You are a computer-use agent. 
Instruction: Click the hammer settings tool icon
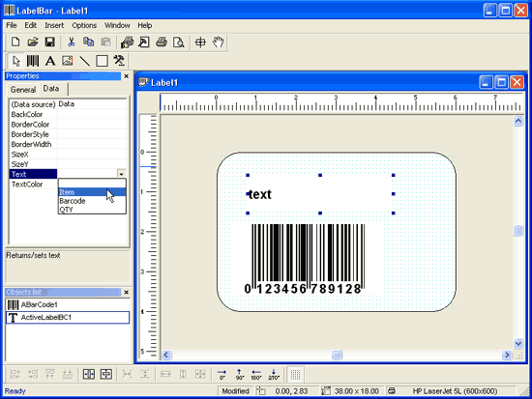119,61
